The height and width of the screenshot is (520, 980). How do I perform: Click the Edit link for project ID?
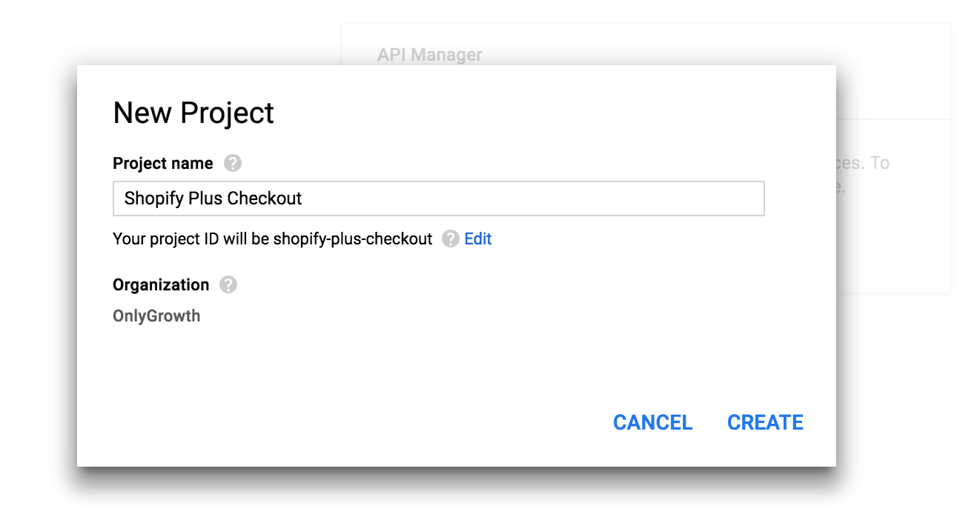[x=478, y=239]
